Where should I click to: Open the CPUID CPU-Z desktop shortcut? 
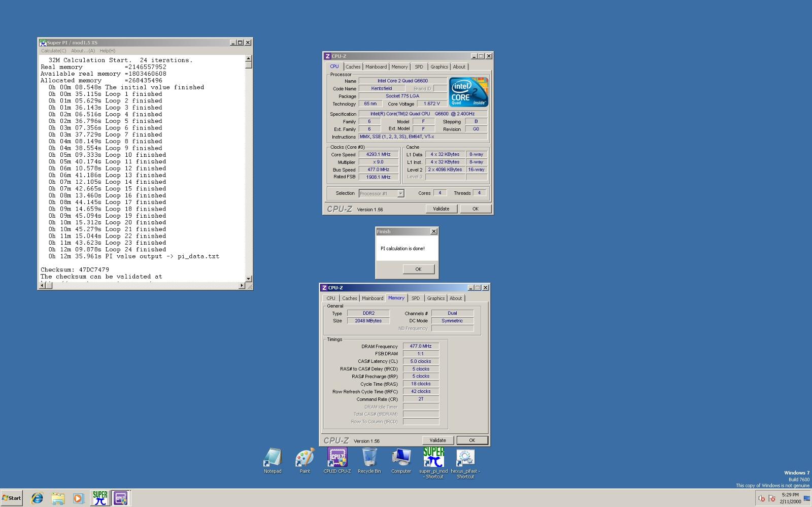337,461
